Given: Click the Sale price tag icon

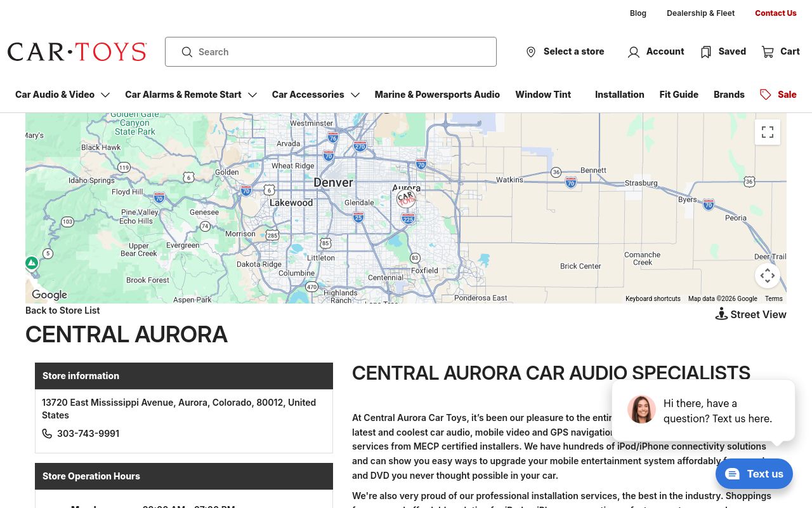Looking at the screenshot, I should tap(766, 95).
